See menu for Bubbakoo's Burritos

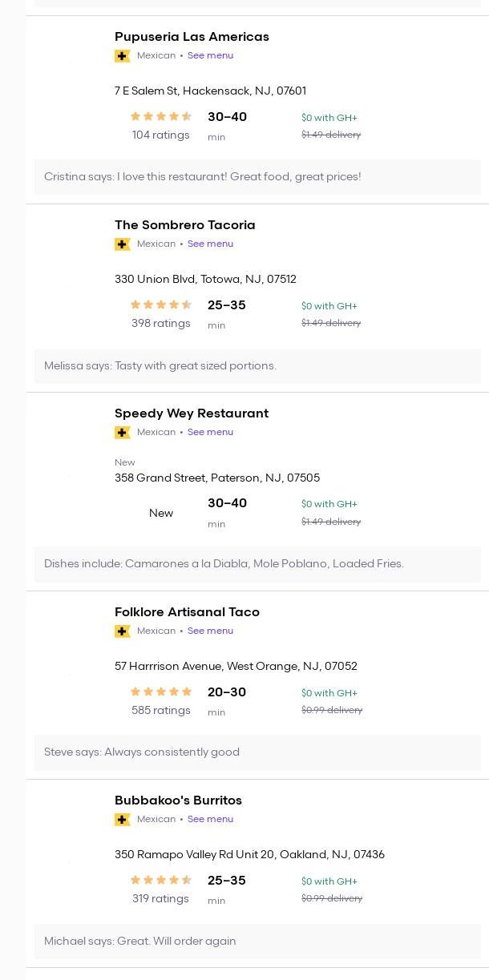[210, 820]
